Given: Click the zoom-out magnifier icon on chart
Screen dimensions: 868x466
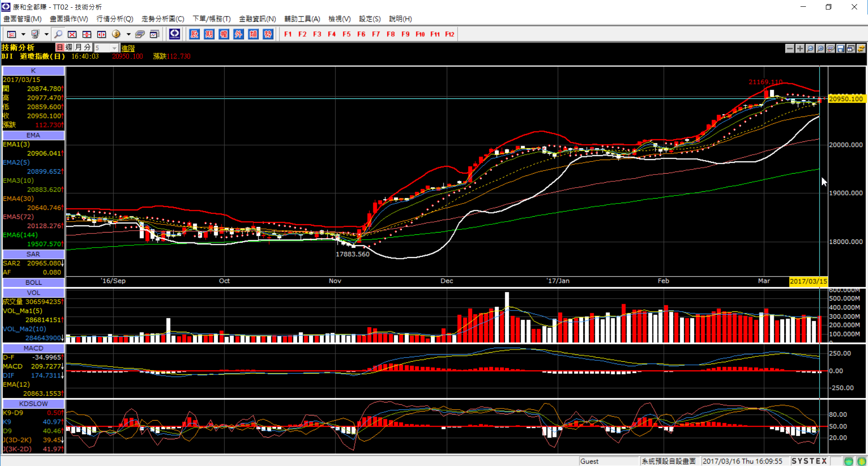Looking at the screenshot, I should pyautogui.click(x=810, y=48).
